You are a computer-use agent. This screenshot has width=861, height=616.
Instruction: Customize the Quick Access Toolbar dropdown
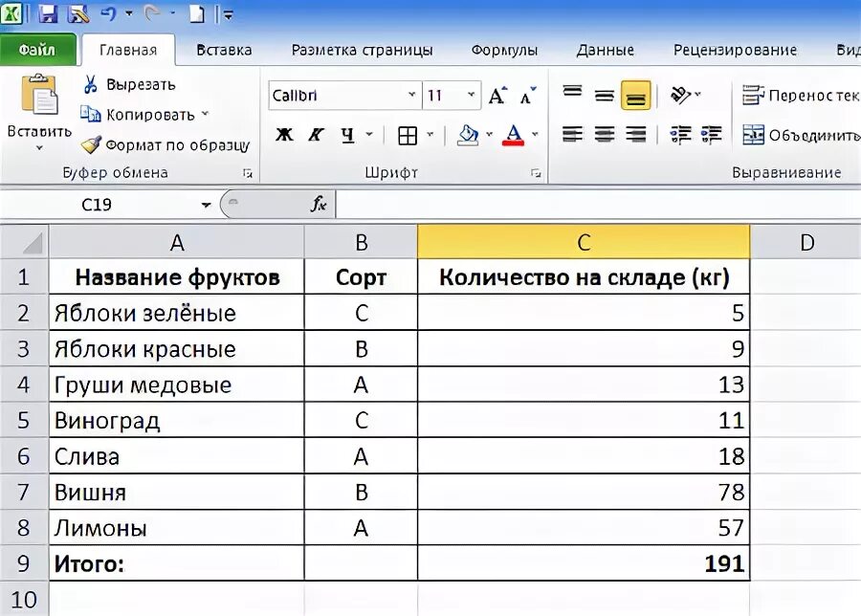tap(228, 14)
